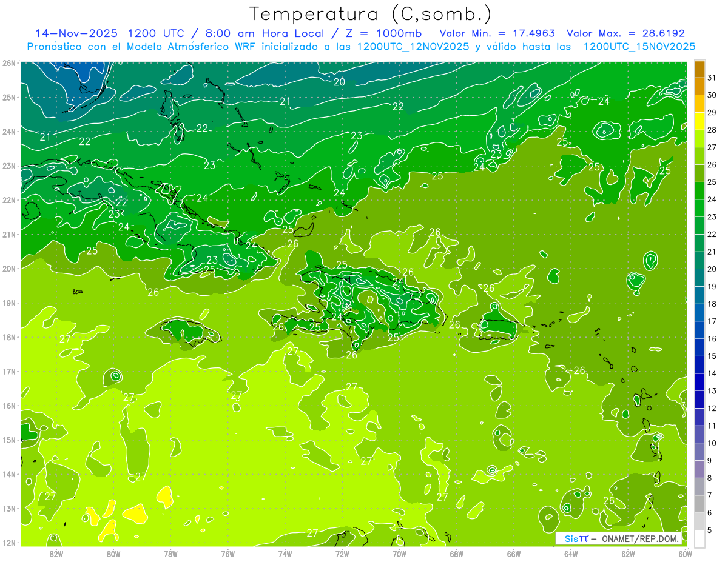Click "Pronostico con el Modelo Atmosferico WRF" text

tap(143, 46)
